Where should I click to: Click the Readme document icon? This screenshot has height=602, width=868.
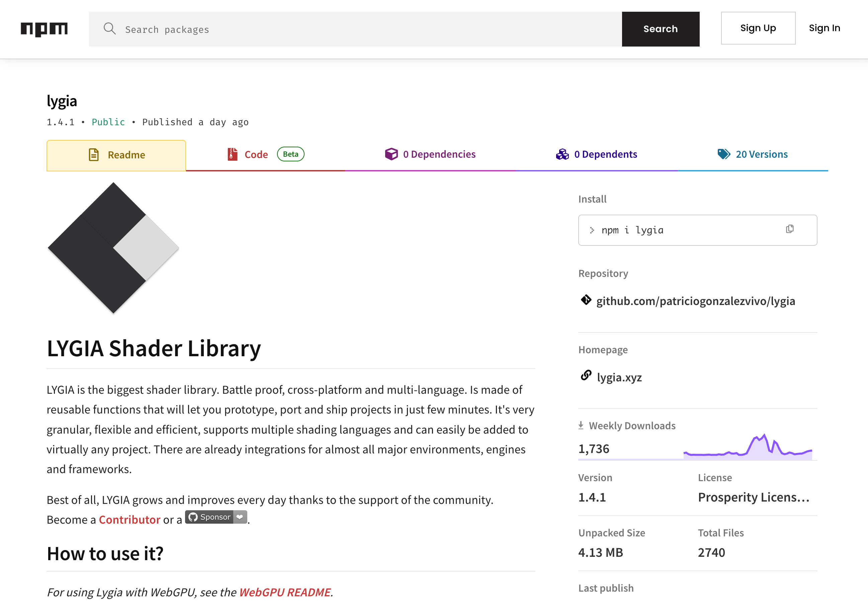point(93,155)
